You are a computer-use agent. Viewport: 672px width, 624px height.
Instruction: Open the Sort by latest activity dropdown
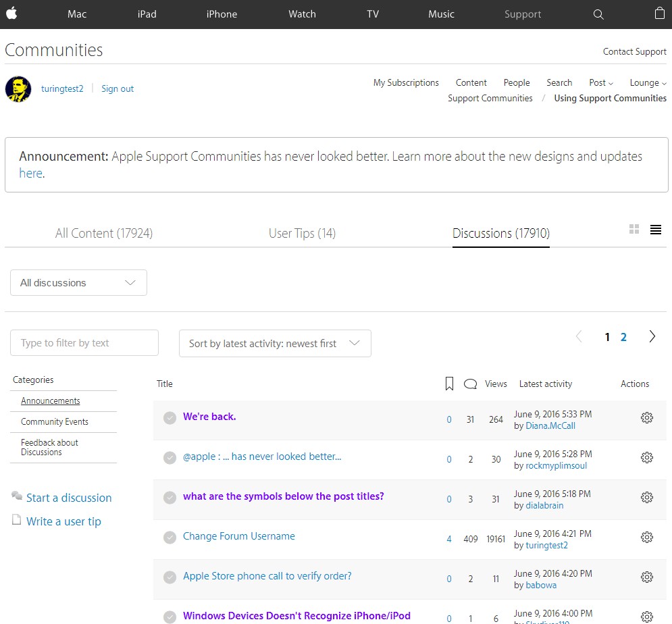coord(274,343)
